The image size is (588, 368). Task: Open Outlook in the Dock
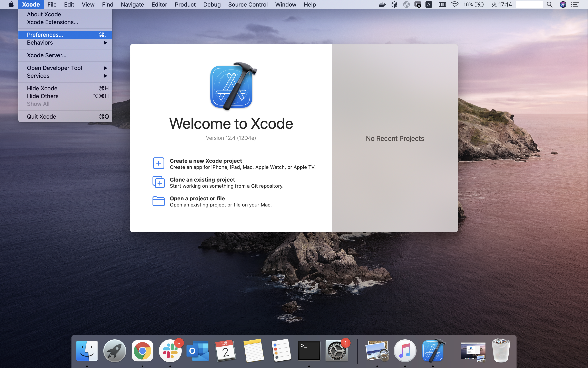[x=198, y=351]
